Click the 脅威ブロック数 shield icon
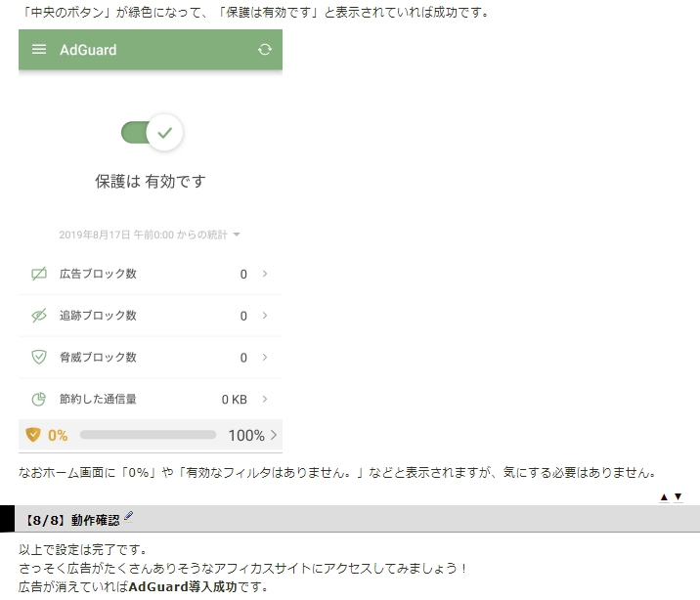 pyautogui.click(x=39, y=357)
